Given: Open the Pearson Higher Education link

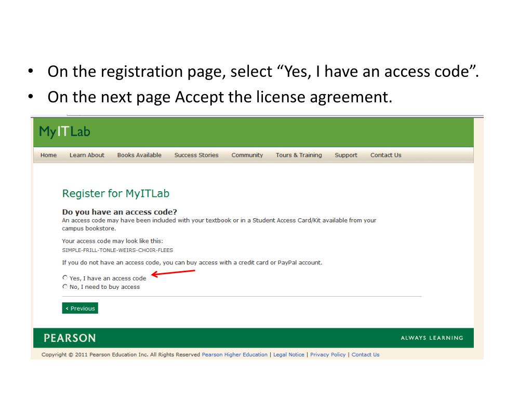Looking at the screenshot, I should click(234, 354).
